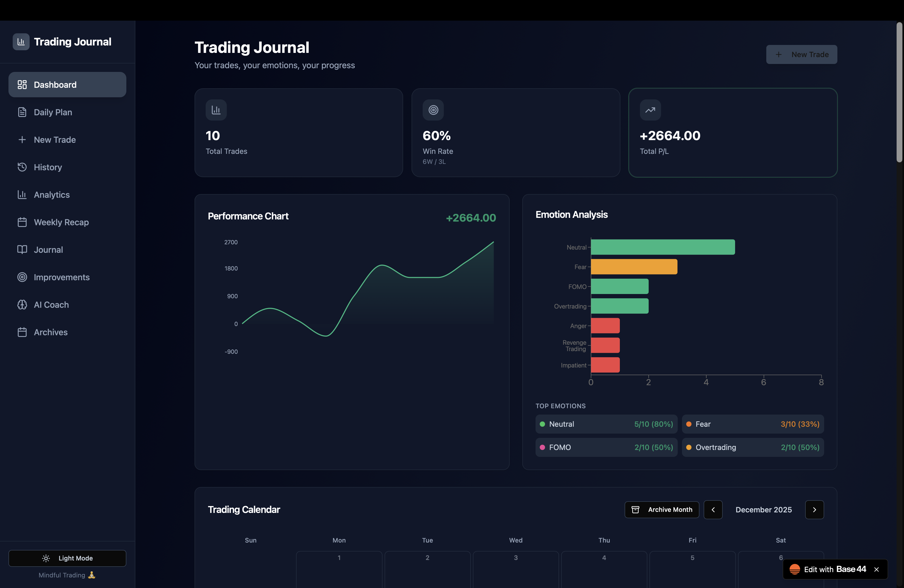
Task: Click the red Impatient bar in chart
Action: (605, 365)
